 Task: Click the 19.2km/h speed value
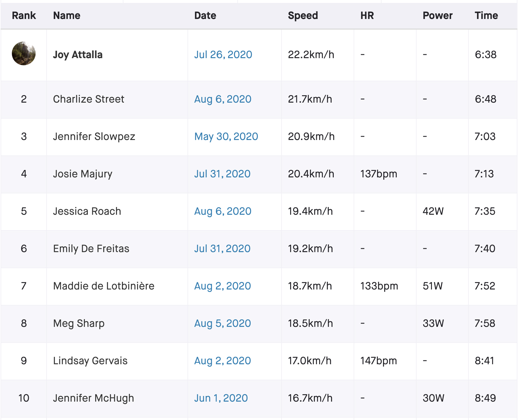(310, 249)
